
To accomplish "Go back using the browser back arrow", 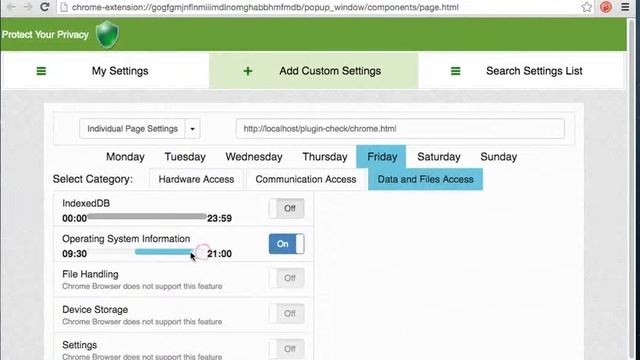I will point(11,7).
